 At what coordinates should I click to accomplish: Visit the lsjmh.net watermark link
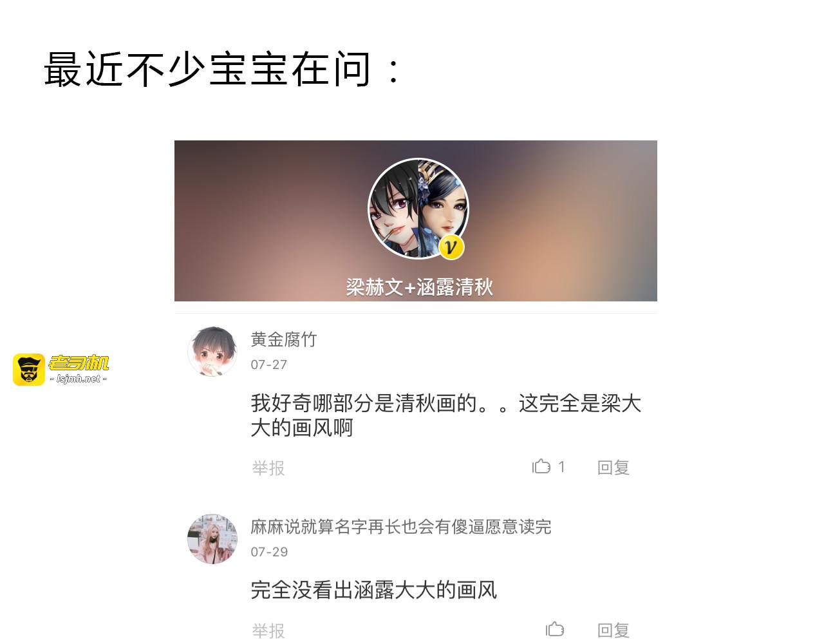click(79, 379)
